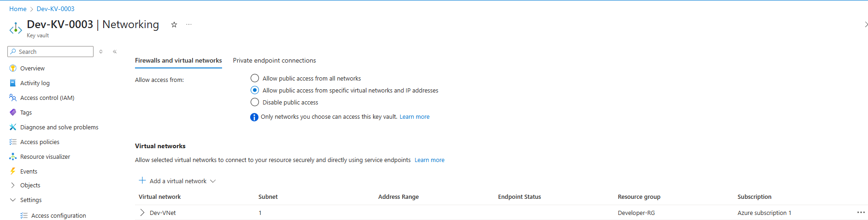Click the Key vault resource icon
Screen dimensions: 868x220
click(x=16, y=29)
